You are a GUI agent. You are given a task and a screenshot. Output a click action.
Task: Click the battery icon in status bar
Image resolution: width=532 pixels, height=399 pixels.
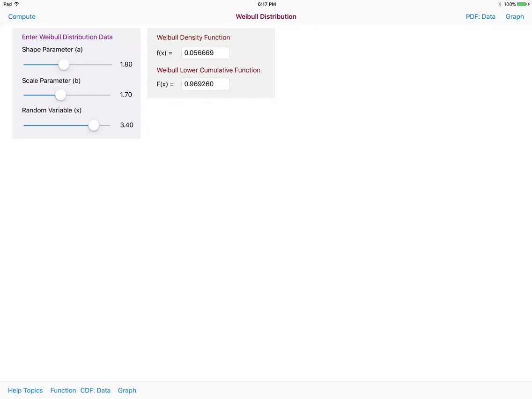click(522, 4)
